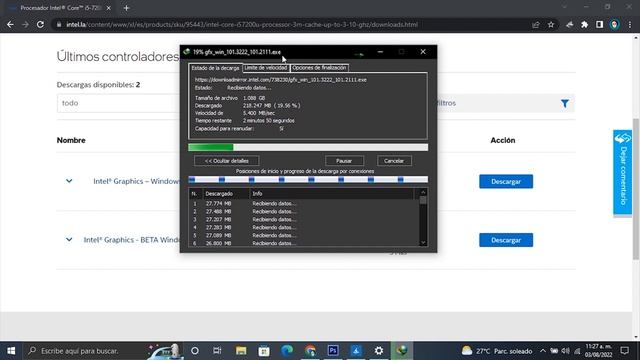Open the Chrome profile avatar
The height and width of the screenshot is (360, 640).
pyautogui.click(x=614, y=24)
